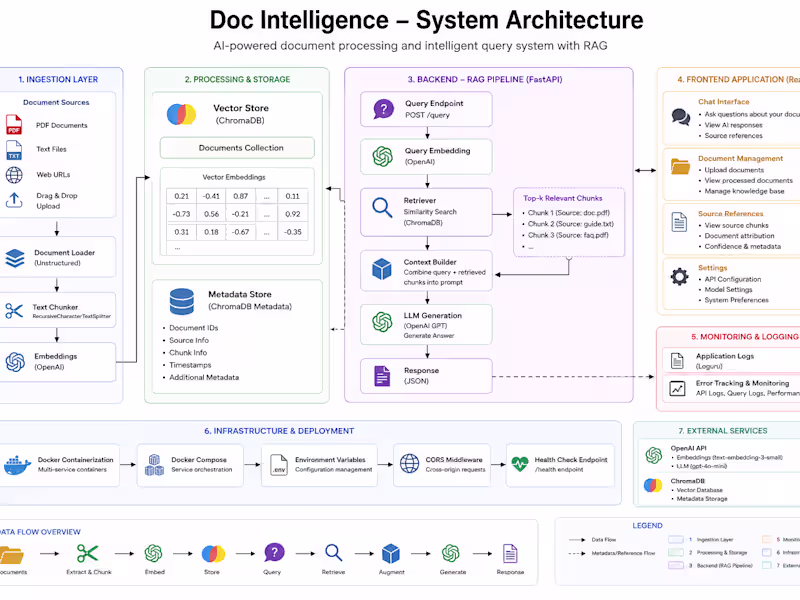Click the embedding value cell '0.92'
800x600 pixels.
coord(293,214)
